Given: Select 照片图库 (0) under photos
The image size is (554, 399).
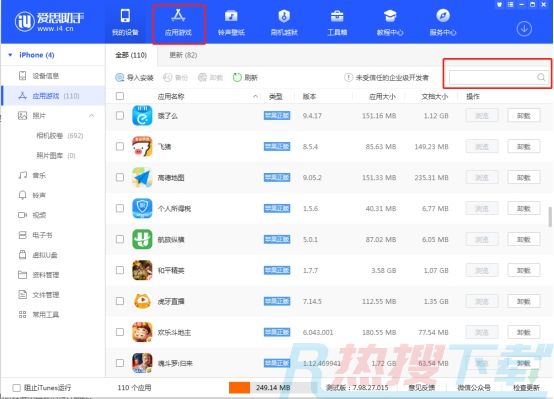Looking at the screenshot, I should click(56, 156).
